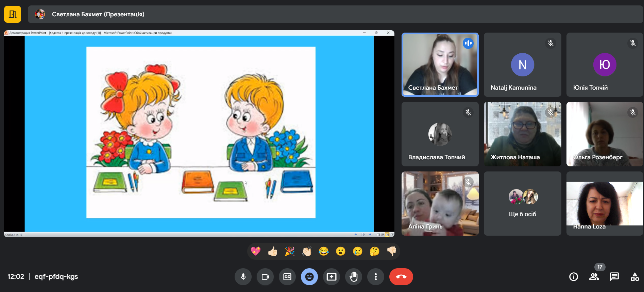Close the emoji reactions bar
Screen dimensions: 644x292
tap(309, 277)
